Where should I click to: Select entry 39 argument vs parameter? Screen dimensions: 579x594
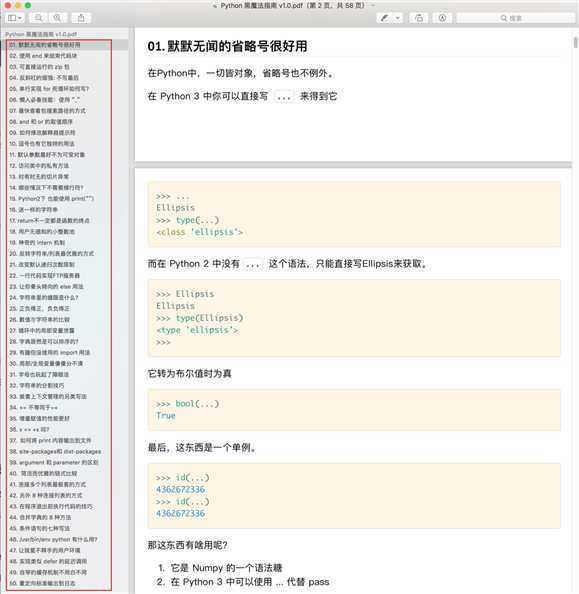click(x=54, y=462)
